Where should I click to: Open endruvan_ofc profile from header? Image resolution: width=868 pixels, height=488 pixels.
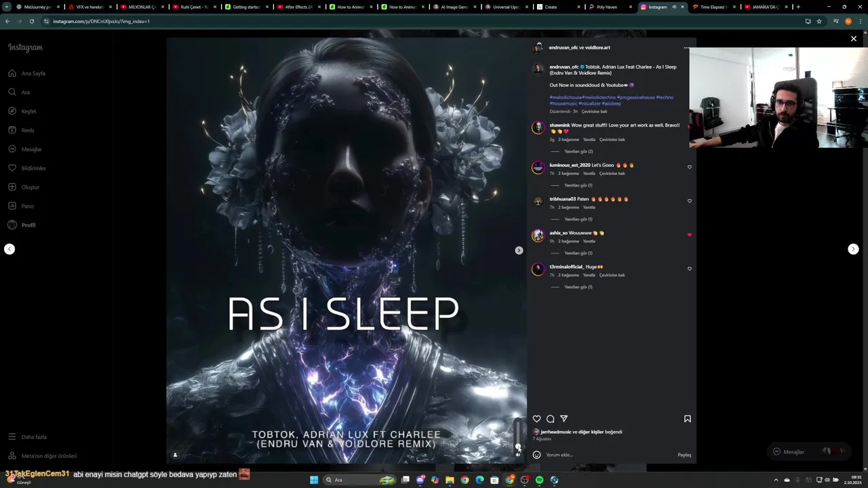[x=563, y=47]
